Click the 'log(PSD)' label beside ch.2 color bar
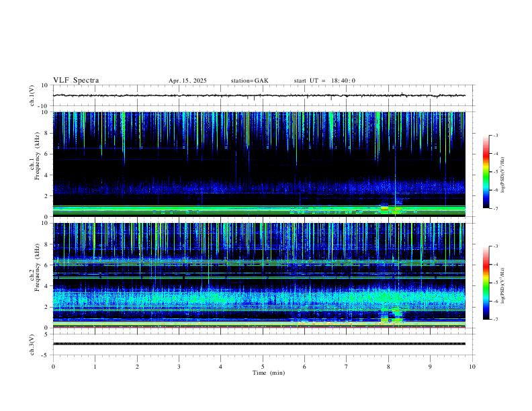 [x=503, y=286]
